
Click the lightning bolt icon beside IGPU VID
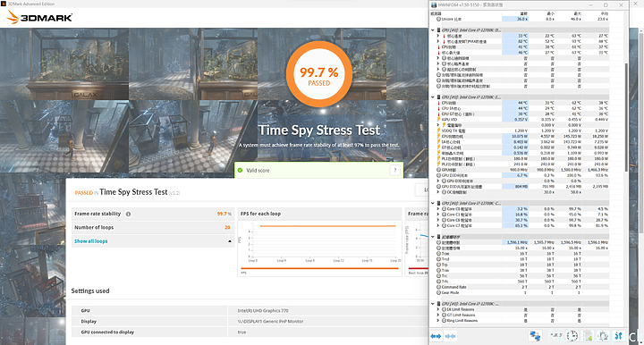pyautogui.click(x=438, y=120)
